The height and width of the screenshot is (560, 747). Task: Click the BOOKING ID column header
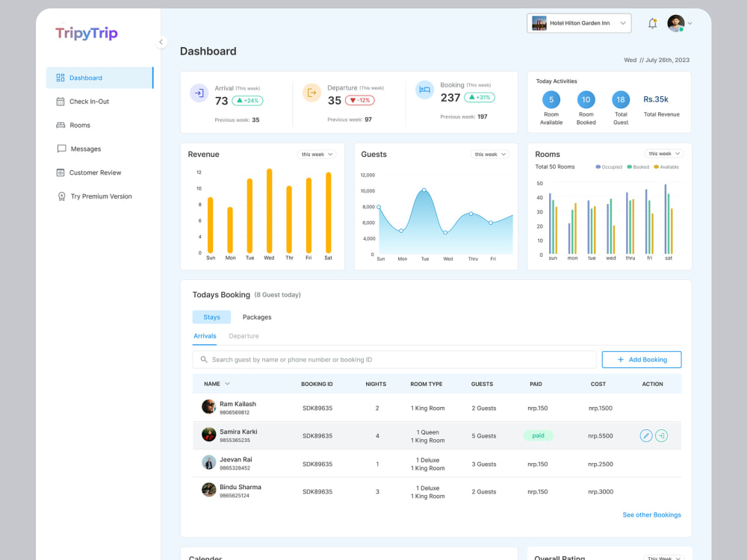click(x=317, y=384)
